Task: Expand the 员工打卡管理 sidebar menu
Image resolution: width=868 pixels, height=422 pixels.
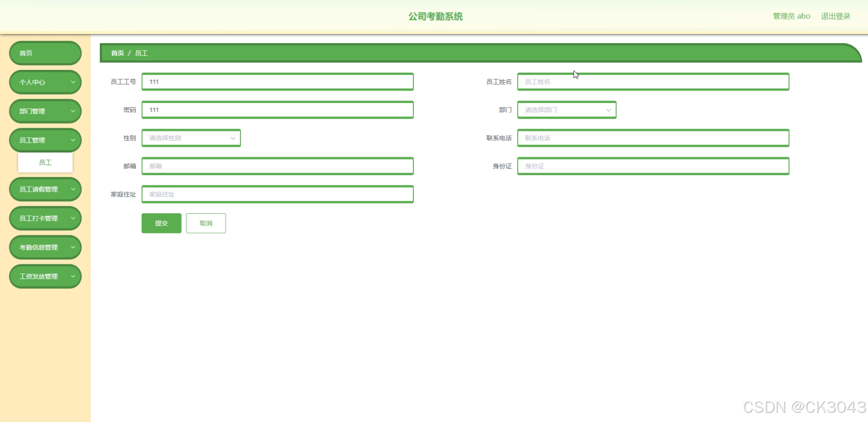Action: click(45, 218)
